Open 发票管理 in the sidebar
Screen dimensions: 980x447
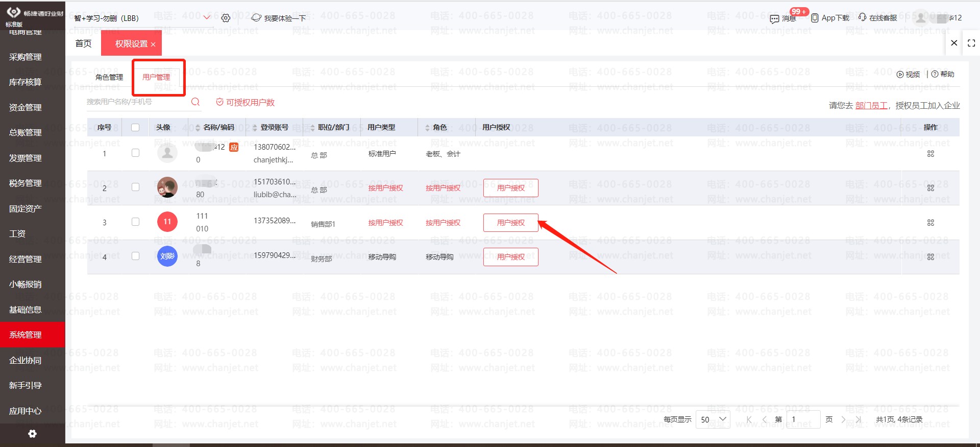click(26, 158)
